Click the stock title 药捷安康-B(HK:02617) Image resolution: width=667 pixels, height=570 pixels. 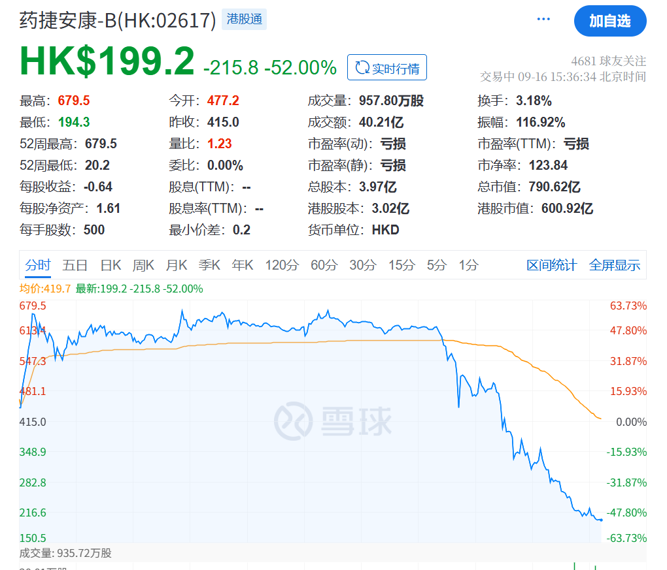pyautogui.click(x=118, y=20)
